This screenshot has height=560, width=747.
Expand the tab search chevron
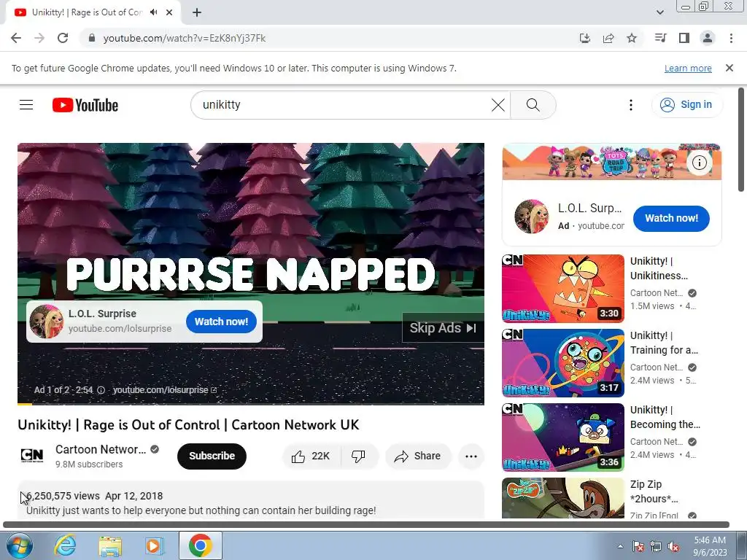[x=659, y=12]
